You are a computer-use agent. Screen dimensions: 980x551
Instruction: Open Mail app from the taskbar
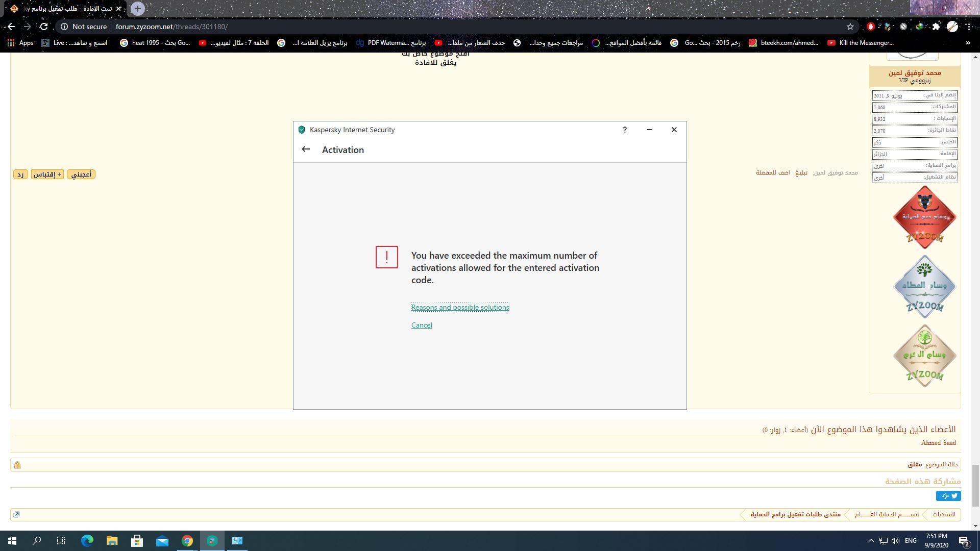pos(162,541)
